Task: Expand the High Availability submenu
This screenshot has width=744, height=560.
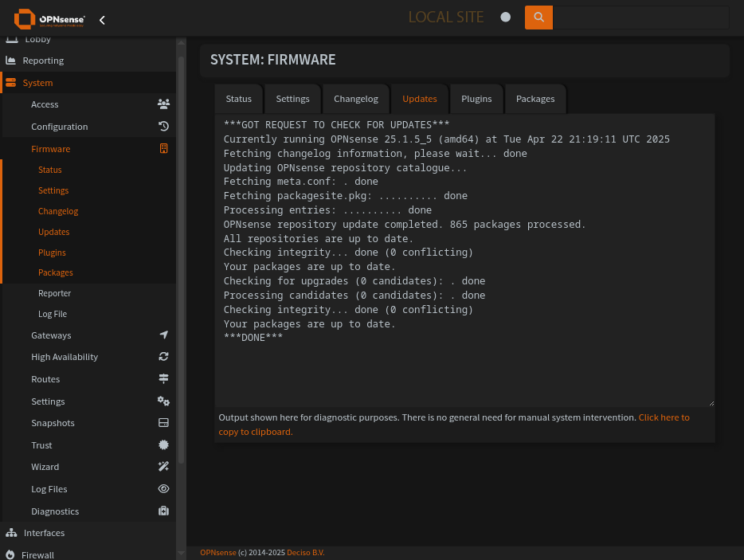Action: [89, 357]
